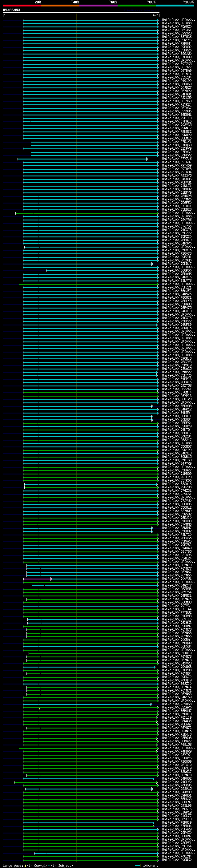Screen dimensions: 197x868
Task: Select hit UniRef100_B3TM36
Action: click(177, 37)
